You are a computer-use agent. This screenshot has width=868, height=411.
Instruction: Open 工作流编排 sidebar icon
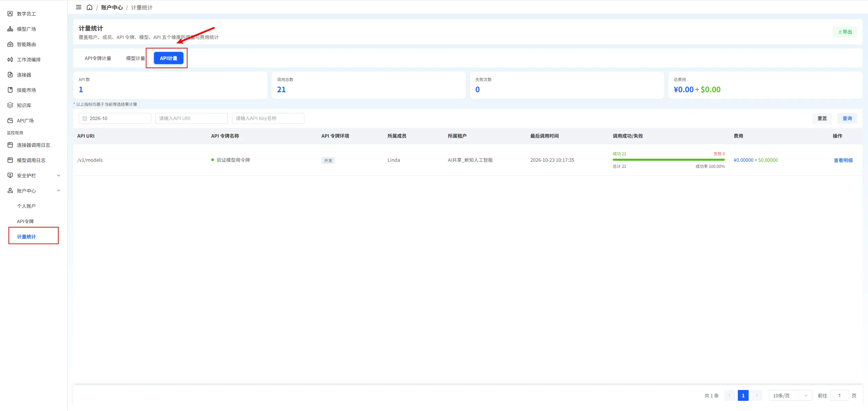[x=10, y=59]
